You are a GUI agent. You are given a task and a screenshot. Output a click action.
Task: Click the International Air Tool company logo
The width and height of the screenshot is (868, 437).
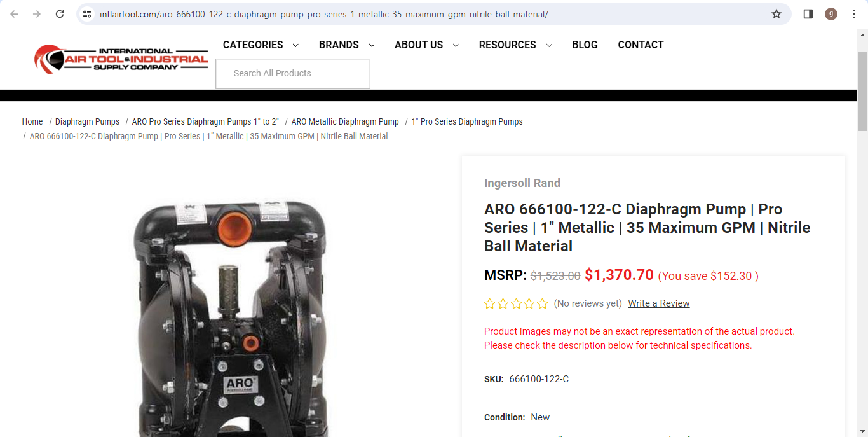pos(121,59)
